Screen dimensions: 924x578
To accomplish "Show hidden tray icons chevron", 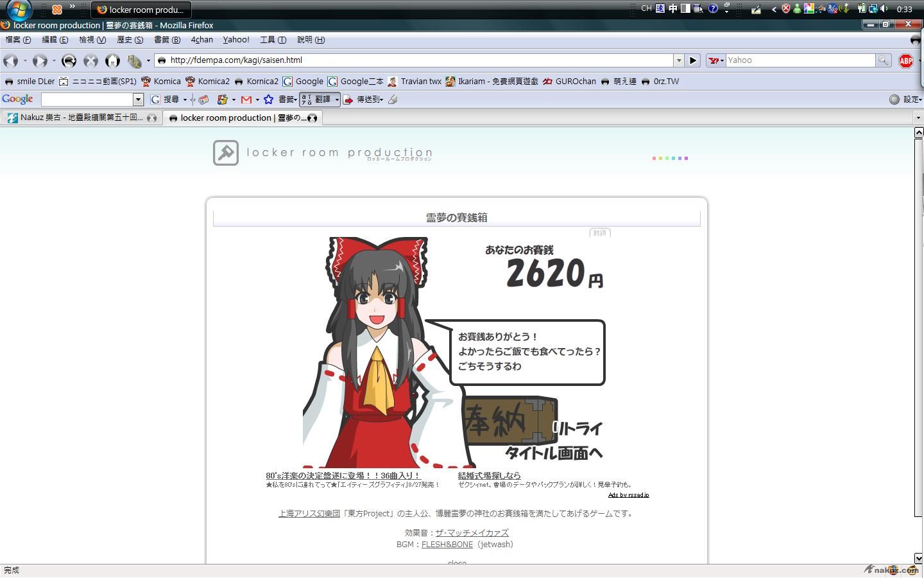I will click(x=774, y=9).
